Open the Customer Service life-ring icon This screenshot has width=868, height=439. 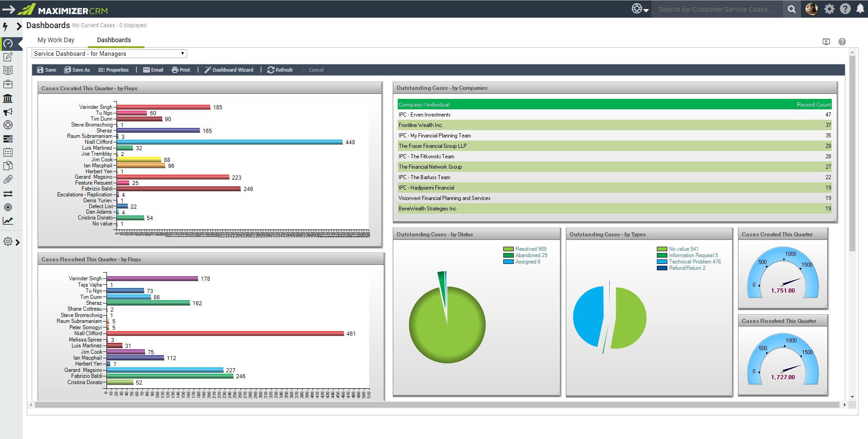click(x=8, y=126)
